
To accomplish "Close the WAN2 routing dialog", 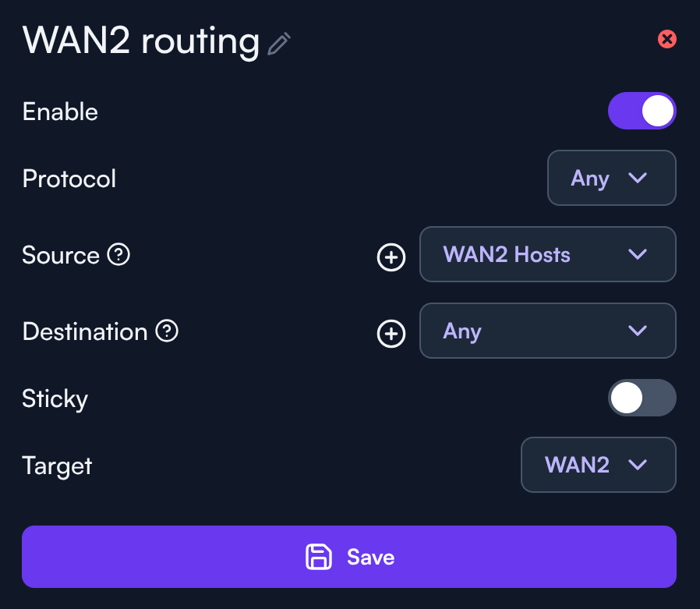I will pos(666,39).
